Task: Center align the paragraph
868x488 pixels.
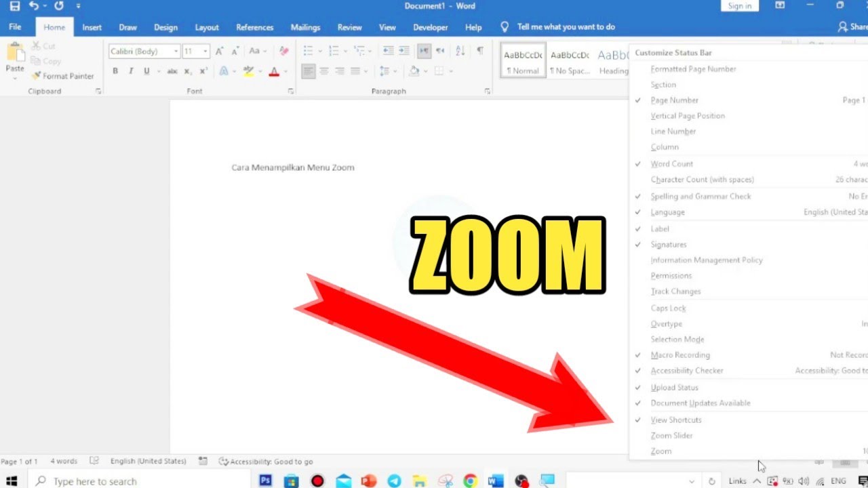Action: [324, 71]
